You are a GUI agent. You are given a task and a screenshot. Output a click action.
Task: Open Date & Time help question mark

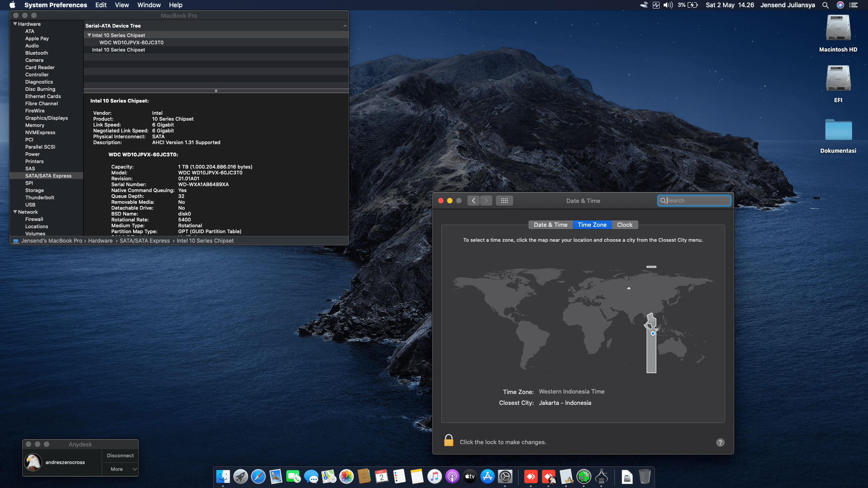click(x=720, y=442)
